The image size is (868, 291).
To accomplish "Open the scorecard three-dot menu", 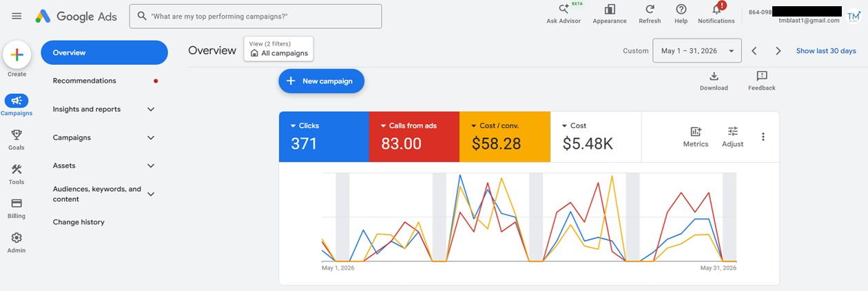I will 763,137.
